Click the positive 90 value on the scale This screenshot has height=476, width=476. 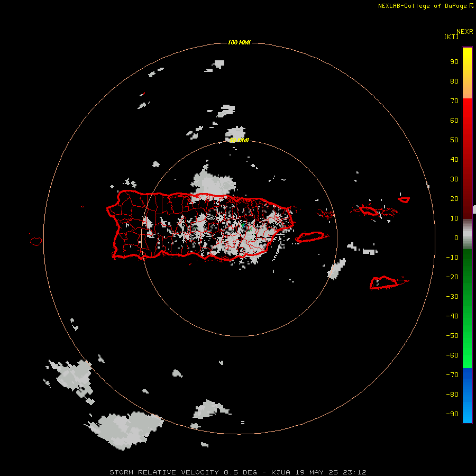coord(454,62)
